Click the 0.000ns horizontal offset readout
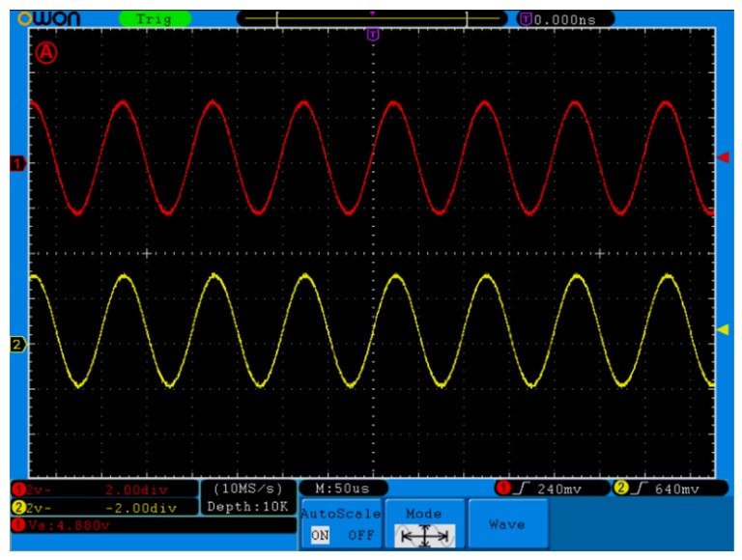The width and height of the screenshot is (742, 560). pyautogui.click(x=564, y=19)
